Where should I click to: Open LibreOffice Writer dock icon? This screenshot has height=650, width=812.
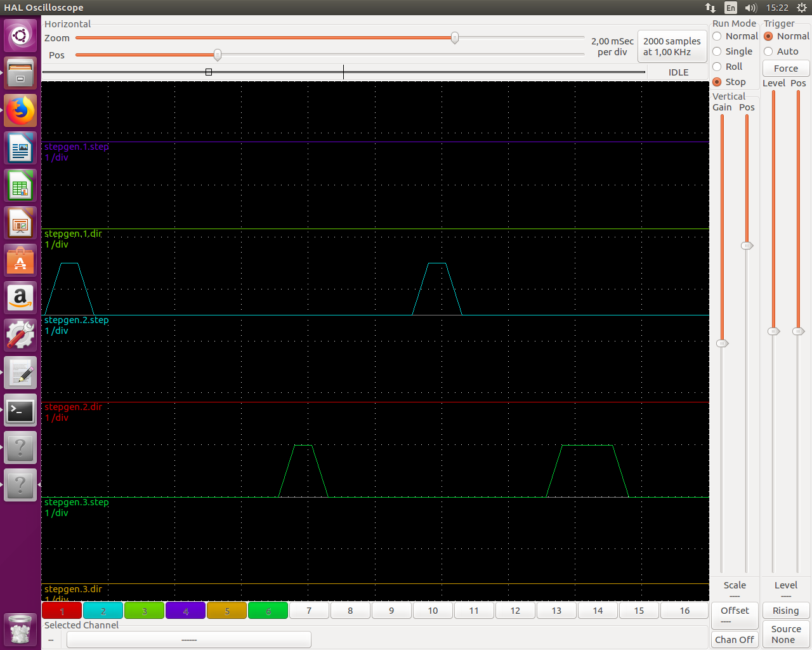tap(20, 148)
